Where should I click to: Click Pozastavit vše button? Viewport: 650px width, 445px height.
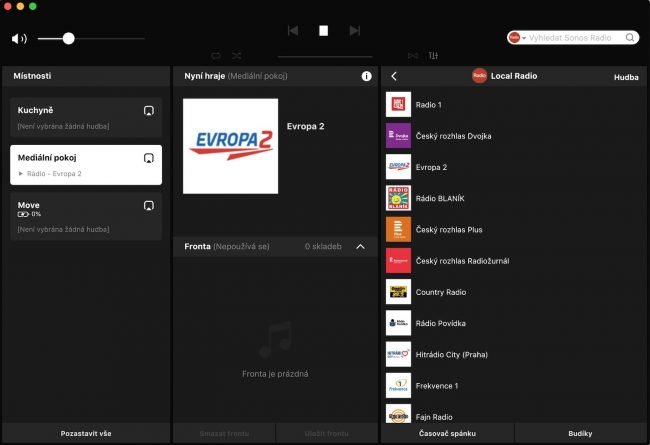click(86, 433)
